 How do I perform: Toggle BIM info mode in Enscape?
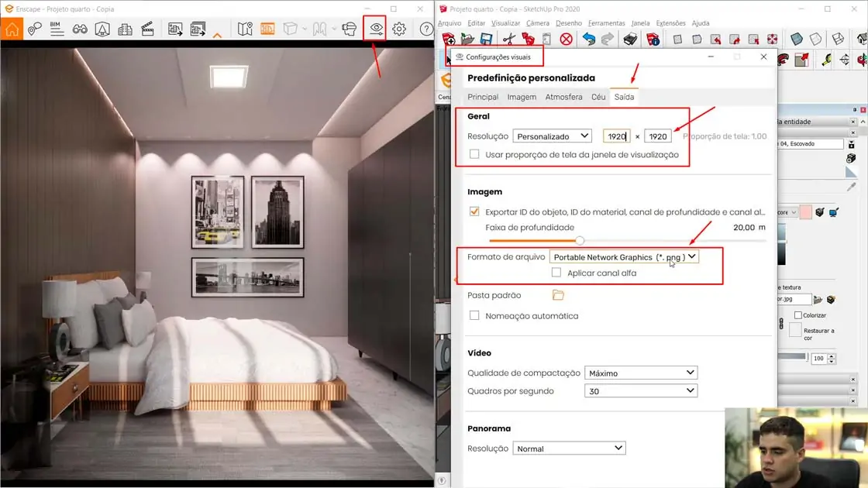point(57,29)
